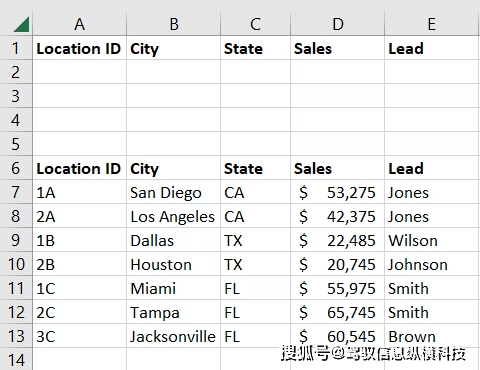
Task: Select the 65,745 sales cell
Action: 337,312
